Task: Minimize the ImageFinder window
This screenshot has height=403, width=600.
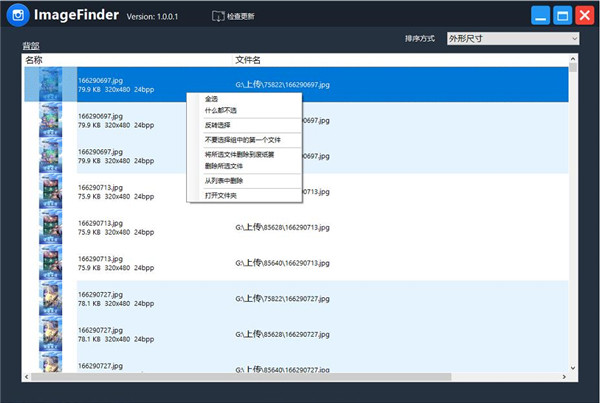Action: pos(540,16)
